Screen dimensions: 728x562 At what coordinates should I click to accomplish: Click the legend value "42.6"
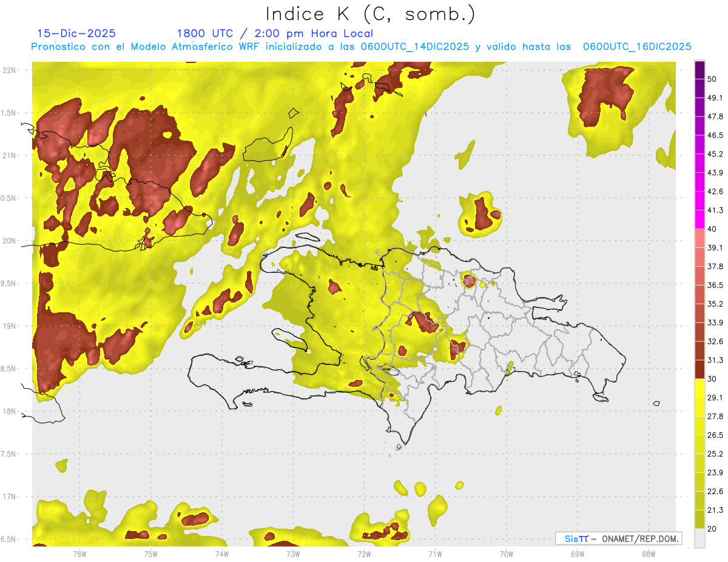tap(715, 192)
